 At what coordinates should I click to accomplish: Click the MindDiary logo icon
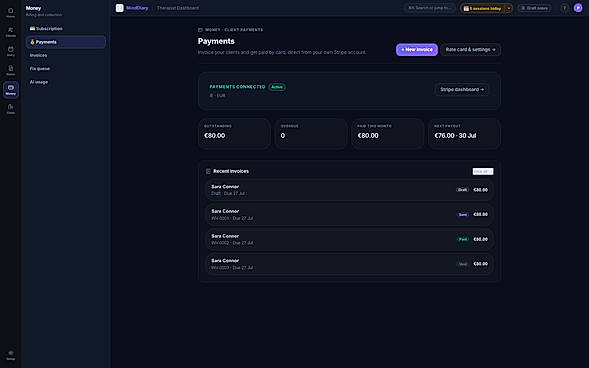[x=119, y=8]
